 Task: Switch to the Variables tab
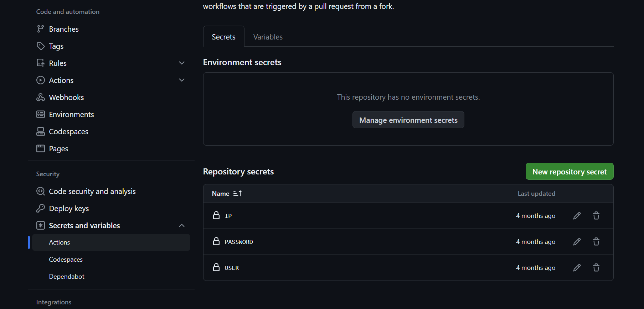pyautogui.click(x=268, y=37)
